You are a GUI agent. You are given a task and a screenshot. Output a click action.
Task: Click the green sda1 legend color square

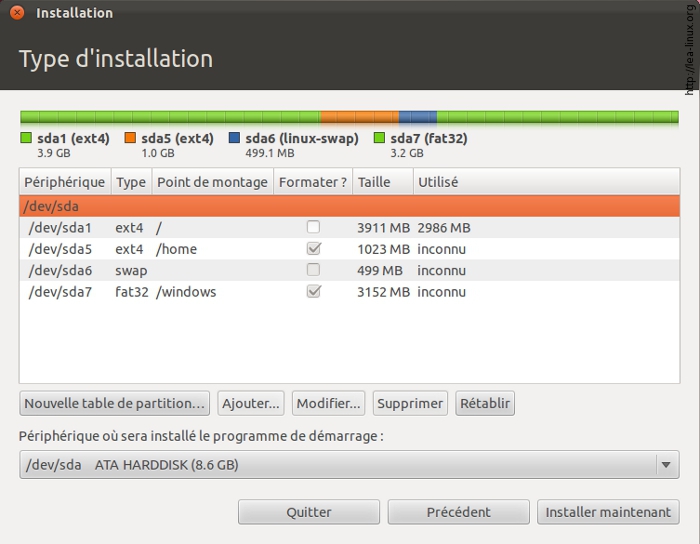pos(26,139)
